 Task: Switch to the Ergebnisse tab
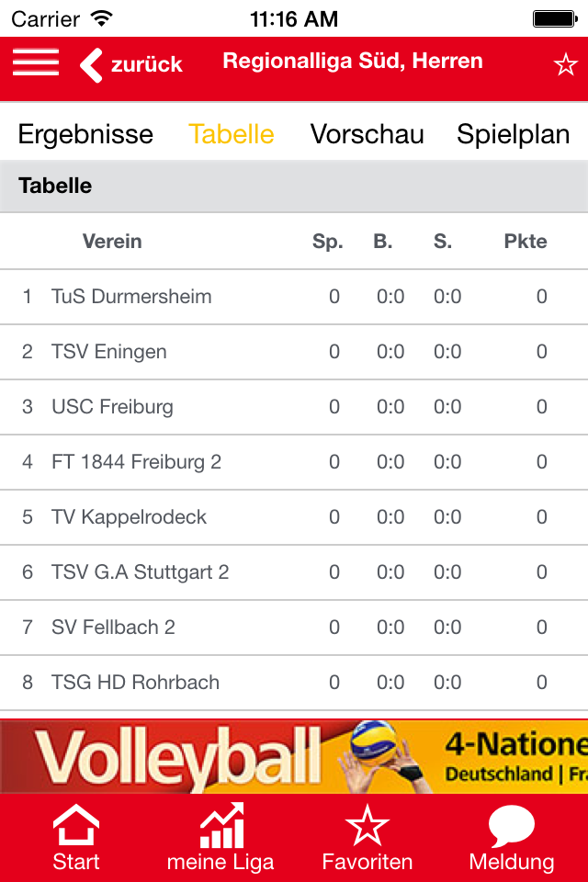(85, 134)
